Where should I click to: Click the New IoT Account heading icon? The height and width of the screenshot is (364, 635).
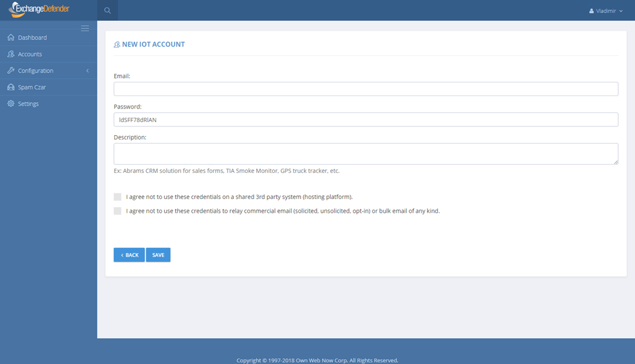coord(117,45)
